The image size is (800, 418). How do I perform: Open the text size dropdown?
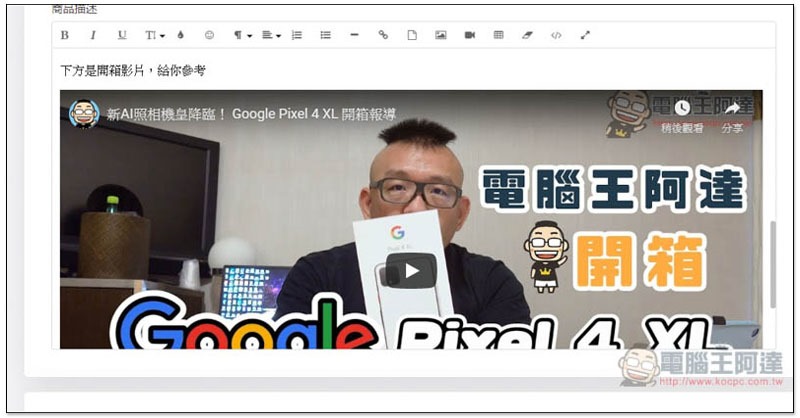[155, 35]
